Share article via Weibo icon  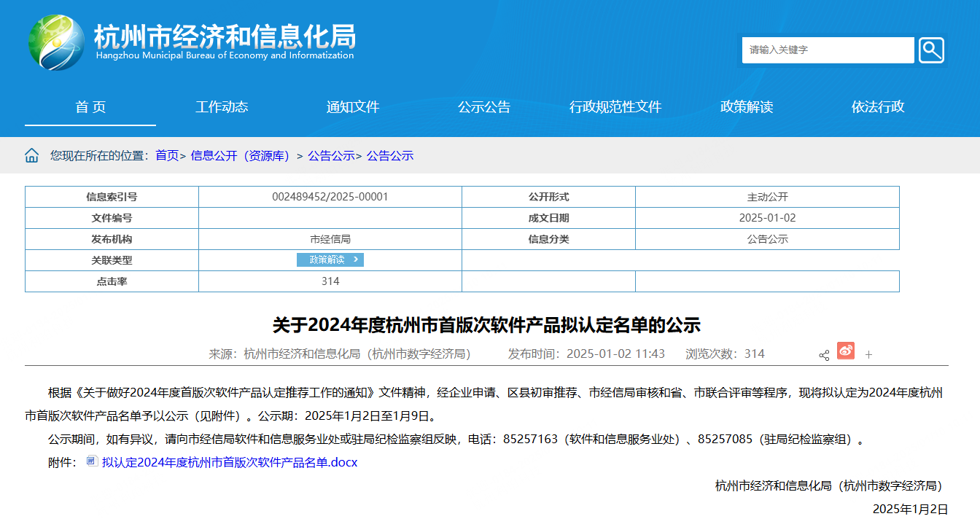click(845, 351)
